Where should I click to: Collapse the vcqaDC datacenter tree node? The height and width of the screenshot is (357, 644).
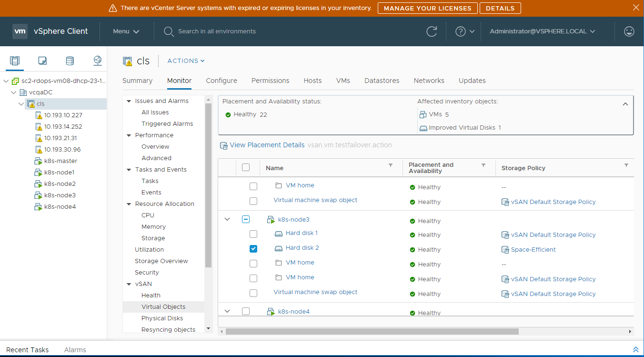point(14,92)
